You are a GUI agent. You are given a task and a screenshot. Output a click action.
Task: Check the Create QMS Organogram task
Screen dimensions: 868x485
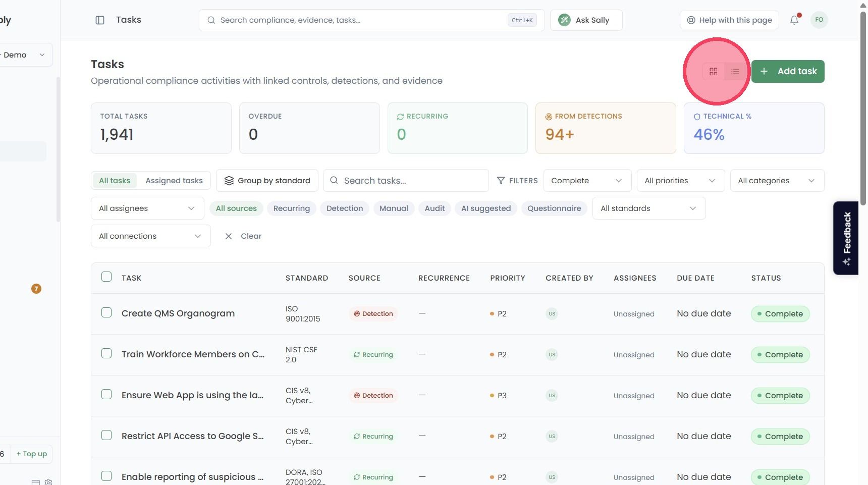click(x=106, y=312)
